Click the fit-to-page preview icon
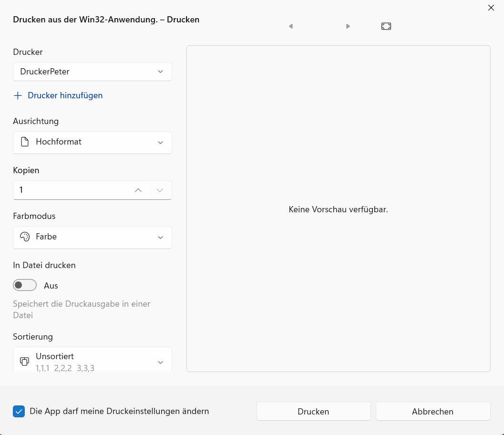Viewport: 504px width, 435px height. (x=386, y=26)
